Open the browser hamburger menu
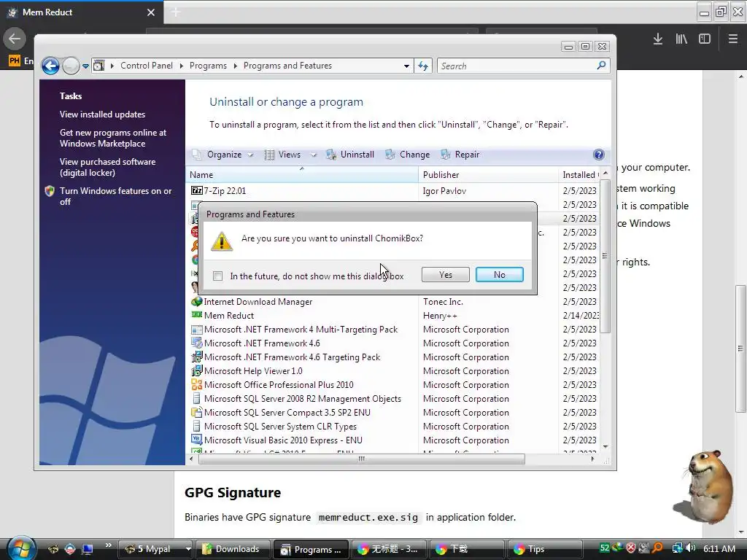This screenshot has width=747, height=560. (x=732, y=39)
